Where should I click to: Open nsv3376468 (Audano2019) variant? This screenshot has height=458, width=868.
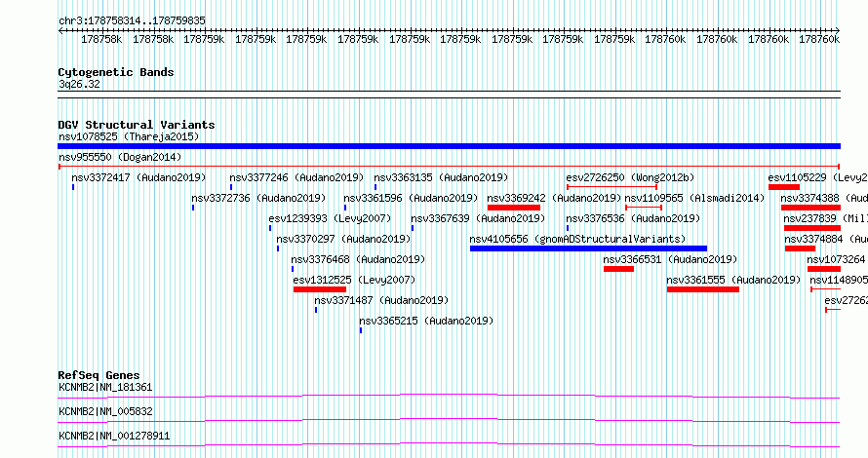(x=358, y=259)
